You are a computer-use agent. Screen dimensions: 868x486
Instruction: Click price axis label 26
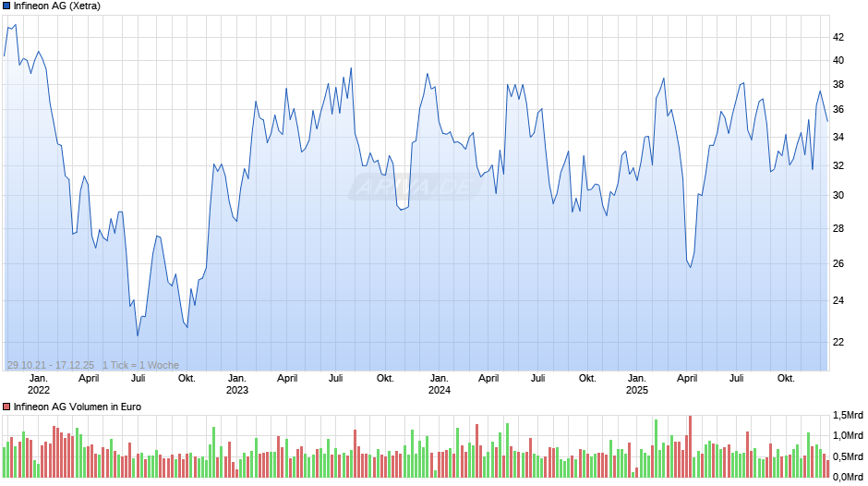838,263
